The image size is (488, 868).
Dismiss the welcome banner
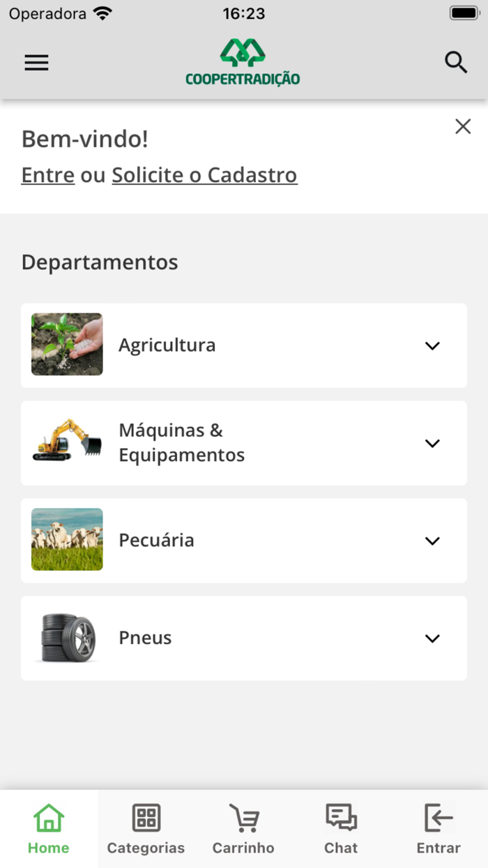tap(463, 126)
